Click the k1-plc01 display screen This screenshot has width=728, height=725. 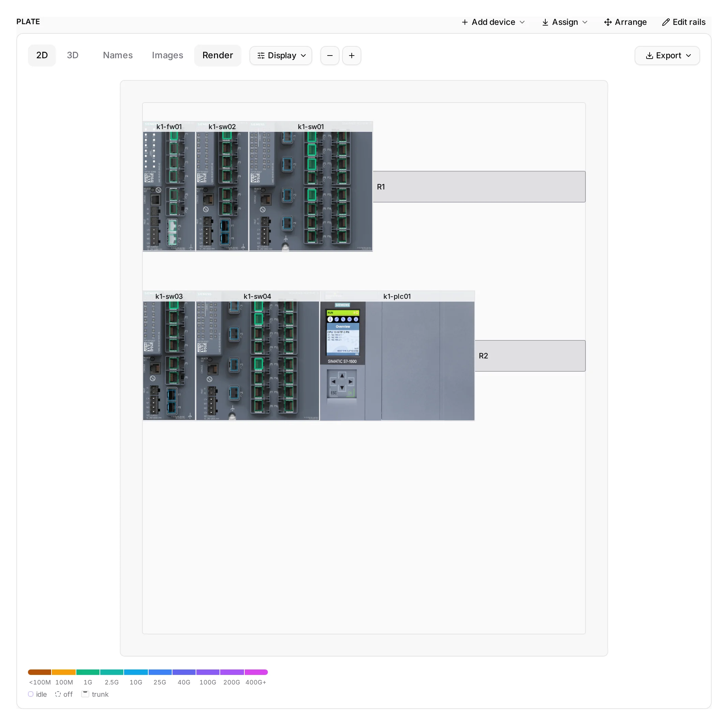(x=343, y=333)
